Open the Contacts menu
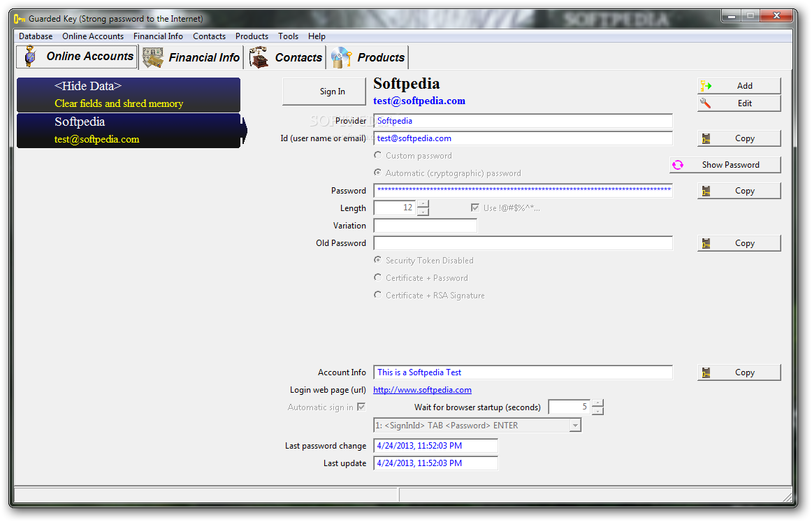 [x=209, y=36]
